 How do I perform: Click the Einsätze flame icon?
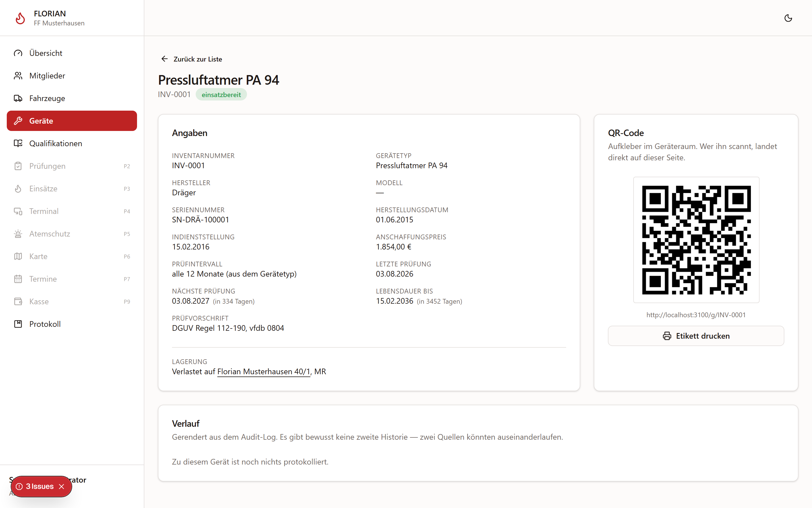(18, 189)
